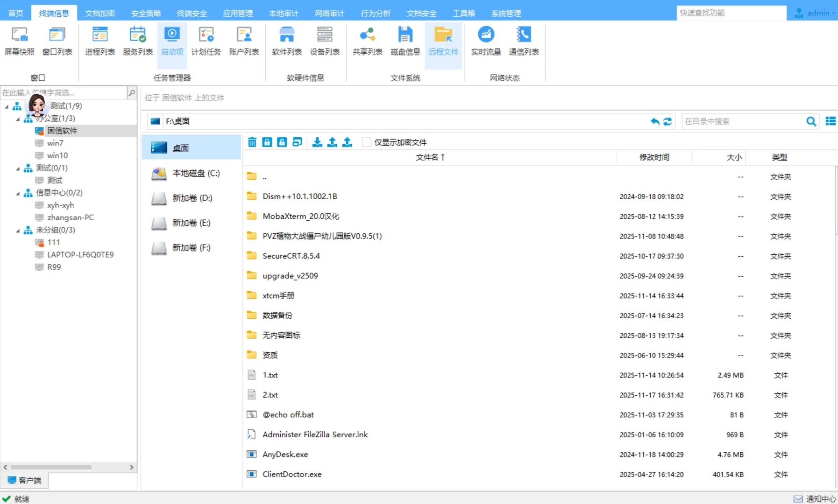This screenshot has height=504, width=838.
Task: Take a screen snapshot with 屏幕快照
Action: pyautogui.click(x=19, y=41)
